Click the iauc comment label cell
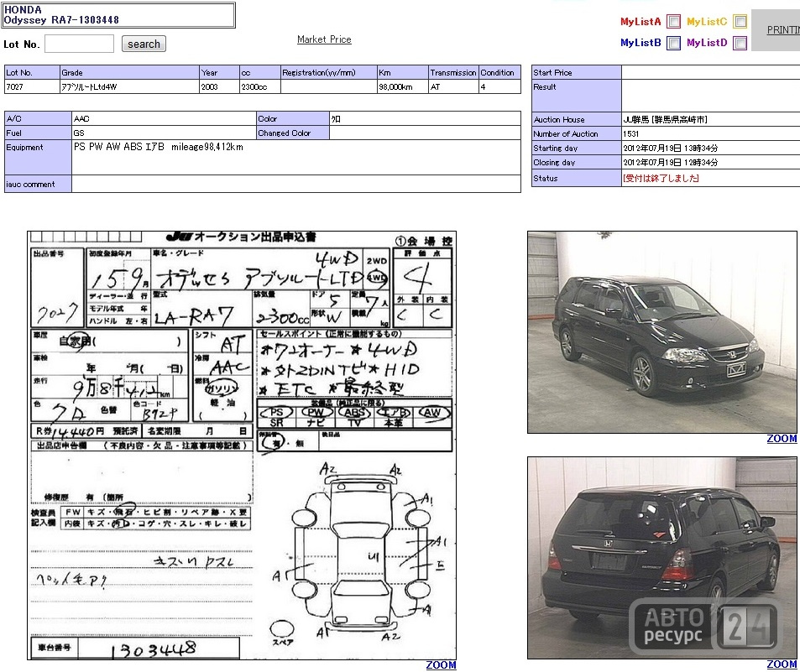 (x=39, y=184)
